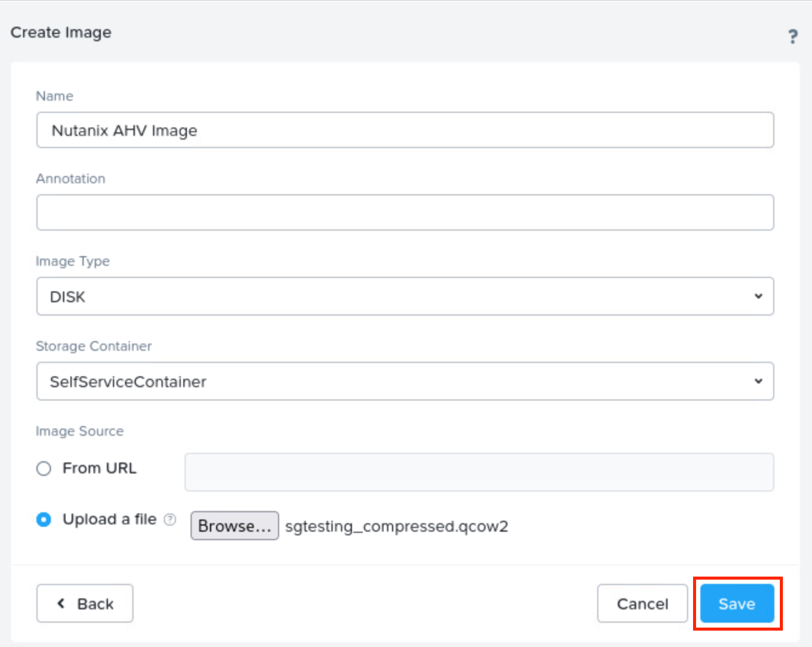Select the filled Upload a file radio indicator
812x647 pixels.
click(x=43, y=520)
